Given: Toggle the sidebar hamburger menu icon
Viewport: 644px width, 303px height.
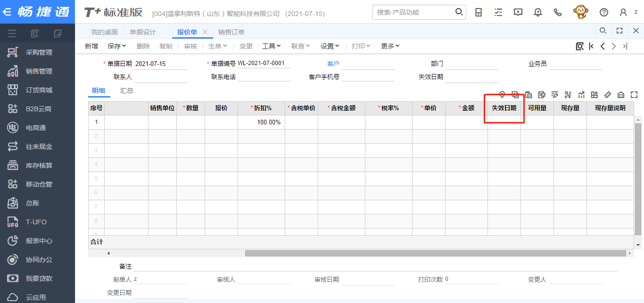Looking at the screenshot, I should (12, 33).
